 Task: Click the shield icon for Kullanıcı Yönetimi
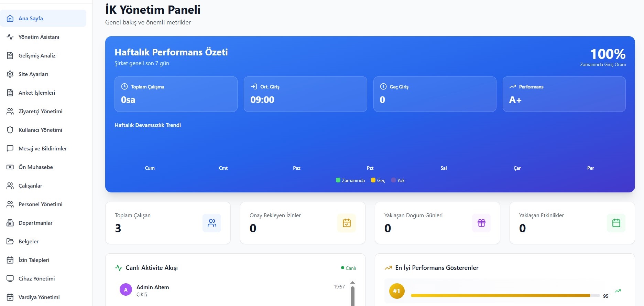point(10,130)
